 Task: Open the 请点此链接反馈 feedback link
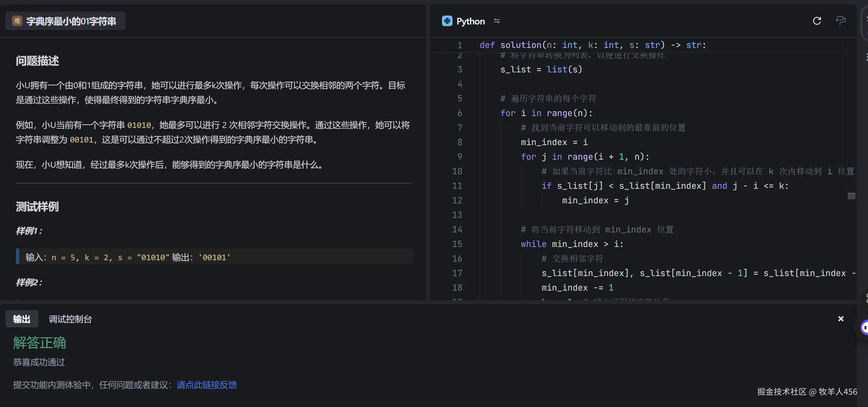click(206, 385)
